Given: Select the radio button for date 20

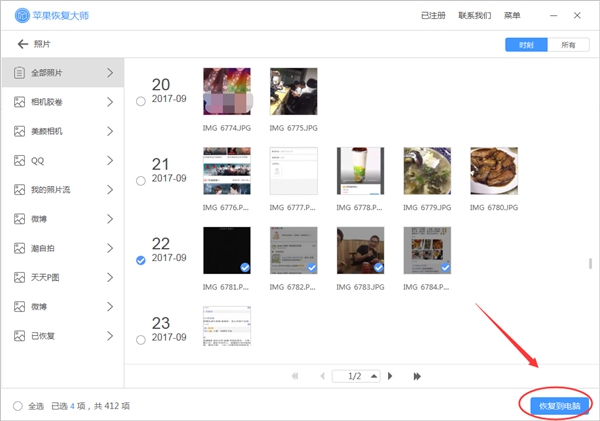Looking at the screenshot, I should point(140,101).
